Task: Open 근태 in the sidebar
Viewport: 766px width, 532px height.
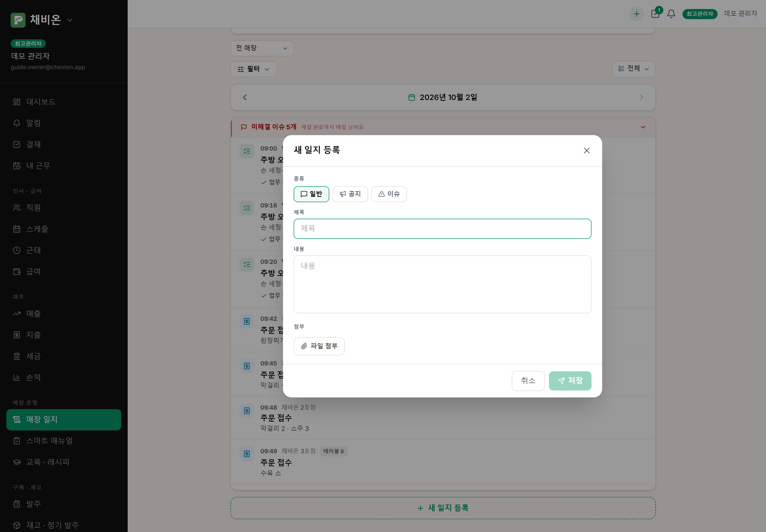Action: coord(64,250)
